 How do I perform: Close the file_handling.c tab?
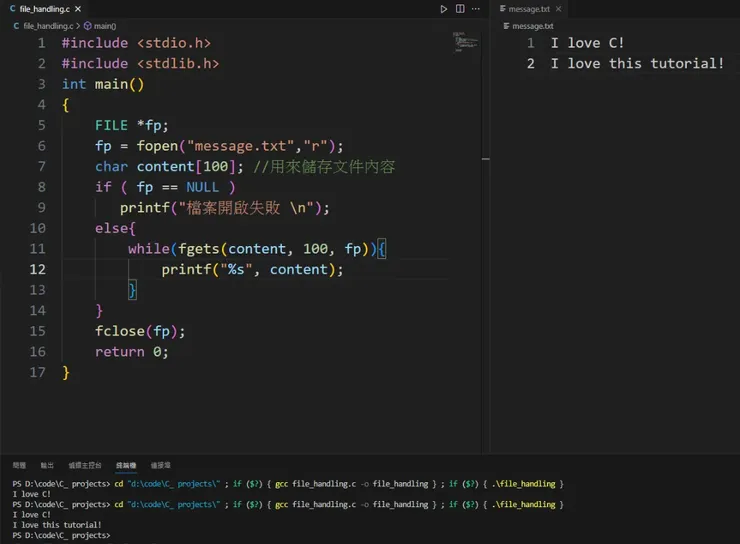(x=78, y=9)
